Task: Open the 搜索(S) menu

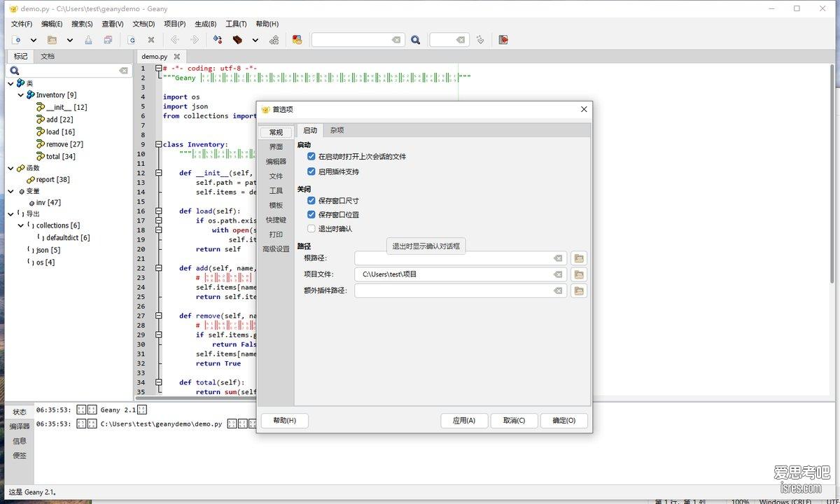Action: pos(82,24)
